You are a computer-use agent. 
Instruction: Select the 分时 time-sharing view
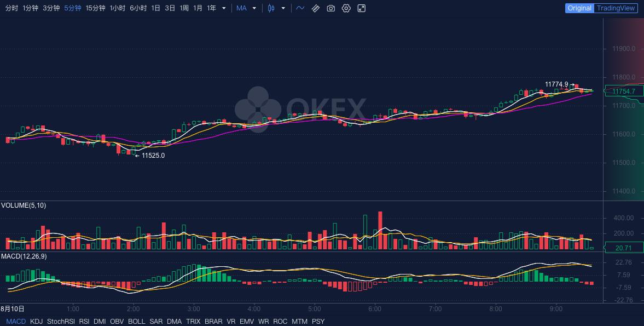(x=11, y=8)
